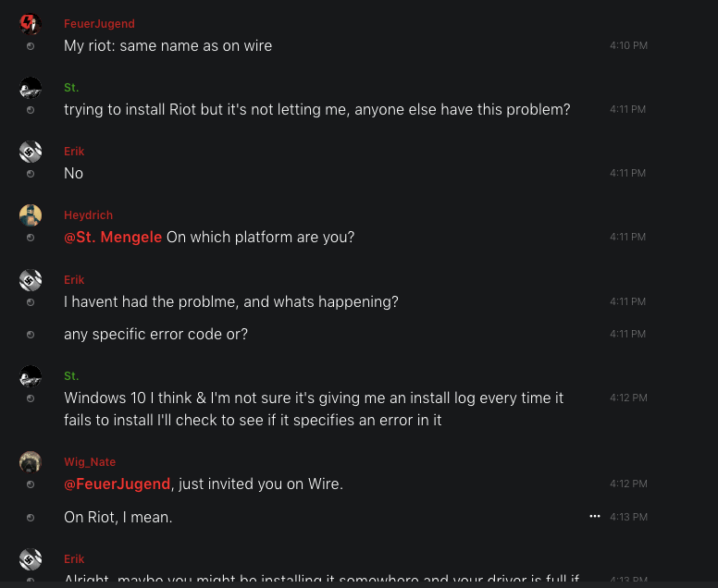
Task: Open the @St. Mengele mention link
Action: [x=113, y=237]
